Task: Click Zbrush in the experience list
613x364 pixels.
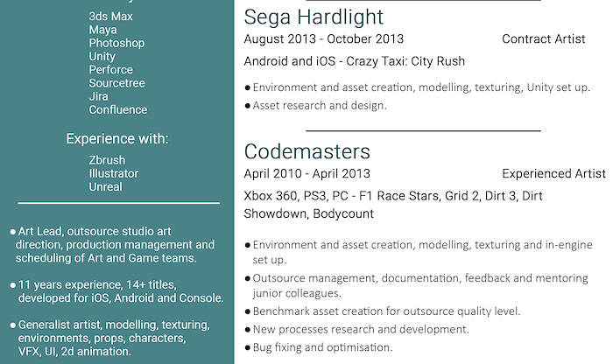Action: 107,160
